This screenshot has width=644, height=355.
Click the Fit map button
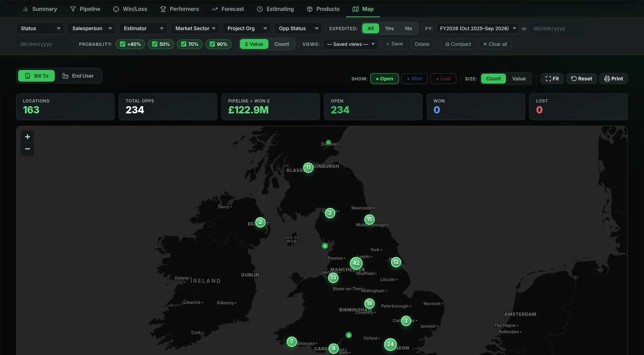pos(552,79)
